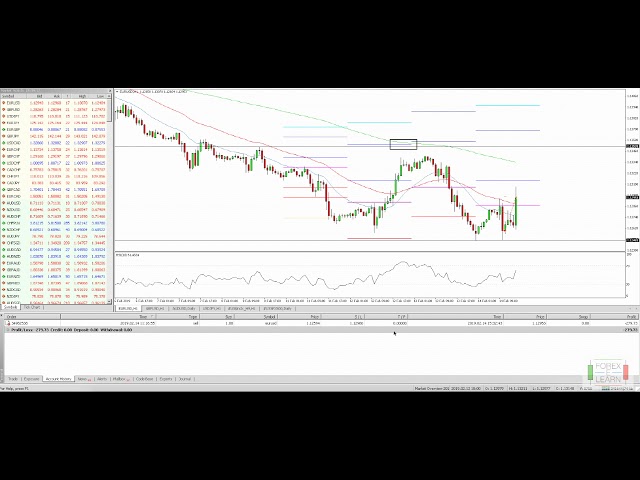The height and width of the screenshot is (480, 640).
Task: Sort Market Watch by Bid column header
Action: (x=37, y=96)
